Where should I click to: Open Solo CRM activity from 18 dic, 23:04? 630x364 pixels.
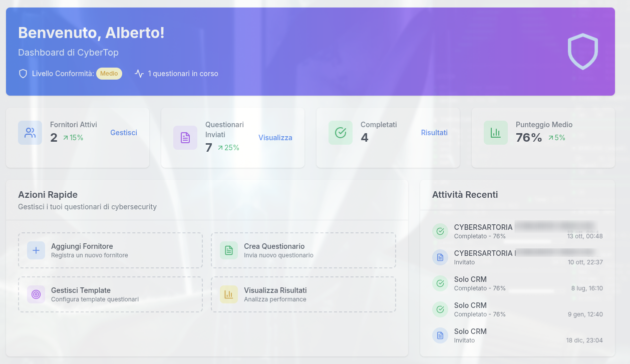click(517, 335)
